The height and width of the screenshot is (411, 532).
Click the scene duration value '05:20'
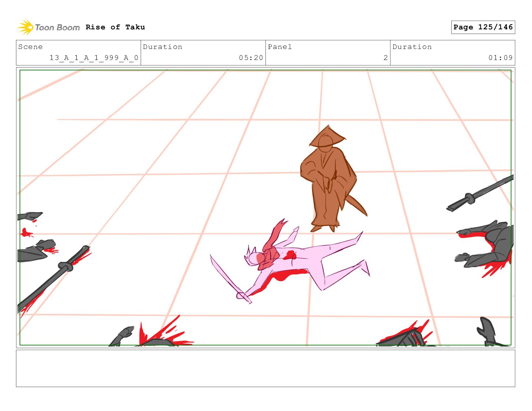coord(251,58)
